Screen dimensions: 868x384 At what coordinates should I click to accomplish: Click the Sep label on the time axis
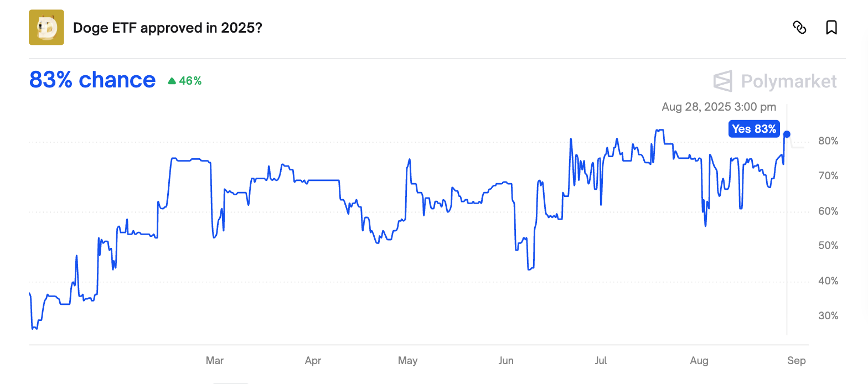pyautogui.click(x=796, y=361)
